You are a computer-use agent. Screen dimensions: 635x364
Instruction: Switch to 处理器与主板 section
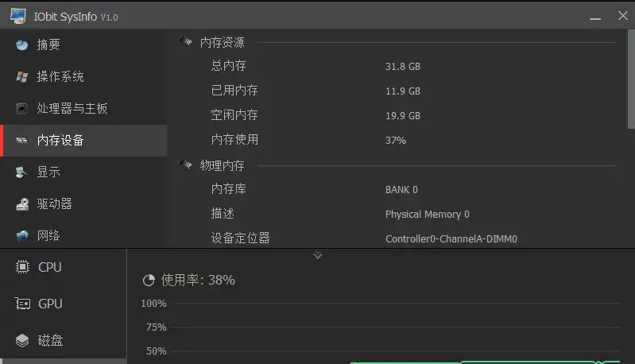[x=83, y=109]
